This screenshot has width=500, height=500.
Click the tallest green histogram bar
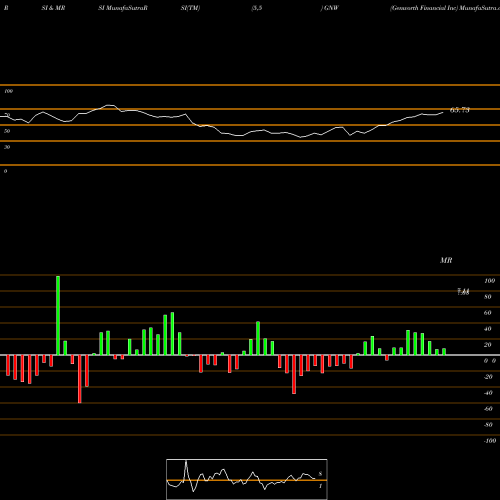[58, 315]
